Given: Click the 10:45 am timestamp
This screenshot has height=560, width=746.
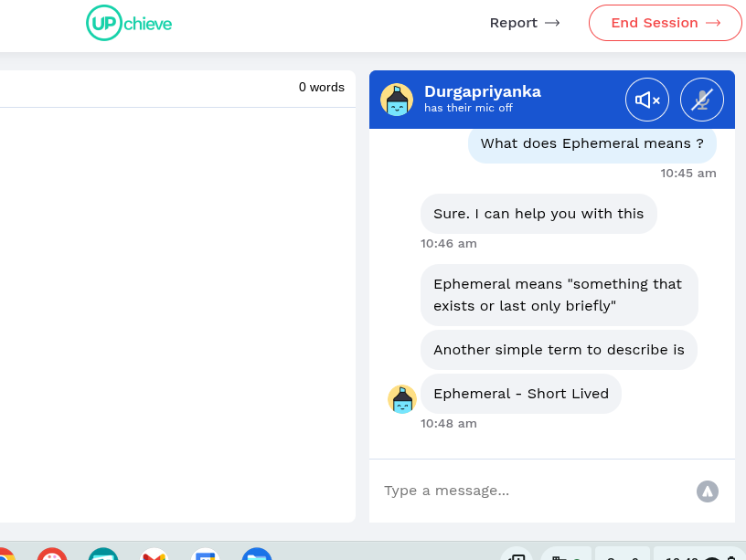Looking at the screenshot, I should pyautogui.click(x=688, y=173).
